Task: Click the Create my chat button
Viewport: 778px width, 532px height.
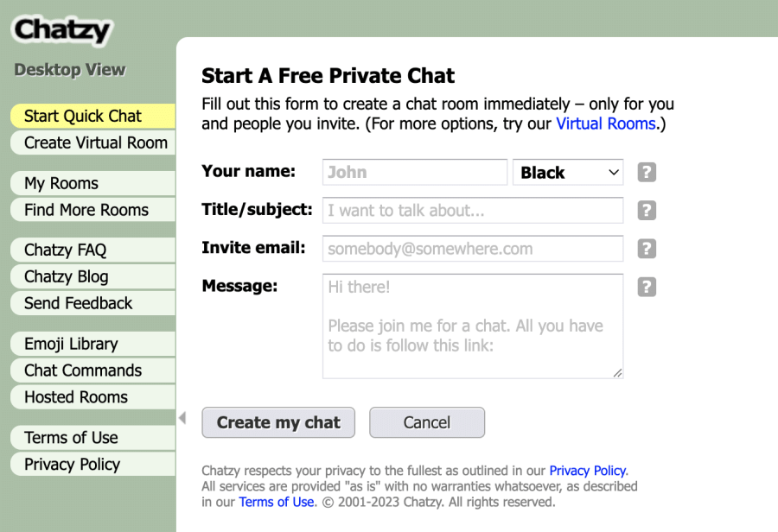Action: point(277,422)
